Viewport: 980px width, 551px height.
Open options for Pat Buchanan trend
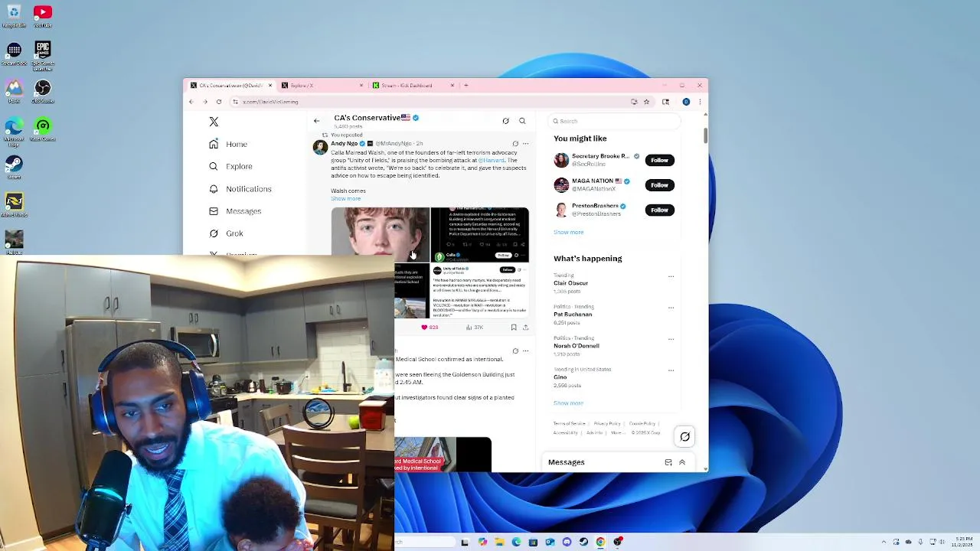(x=671, y=308)
